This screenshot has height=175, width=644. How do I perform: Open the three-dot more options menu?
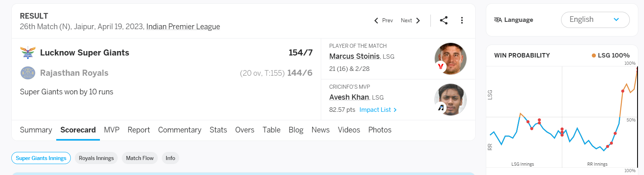462,20
